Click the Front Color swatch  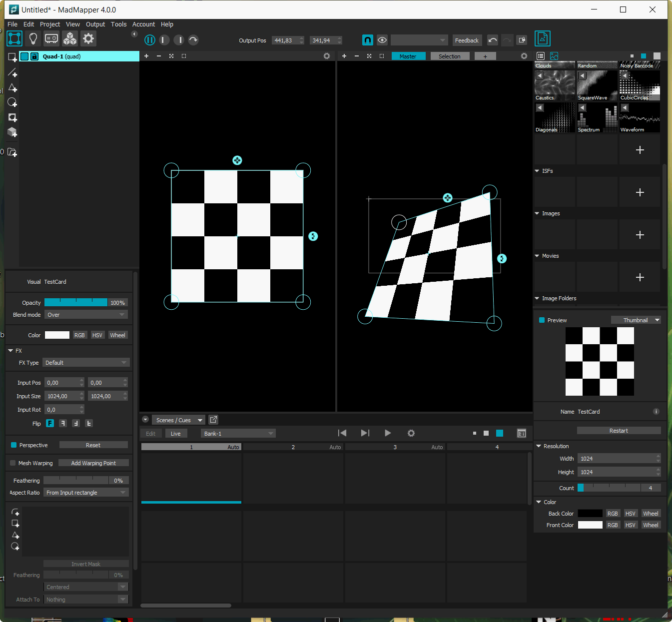tap(590, 525)
